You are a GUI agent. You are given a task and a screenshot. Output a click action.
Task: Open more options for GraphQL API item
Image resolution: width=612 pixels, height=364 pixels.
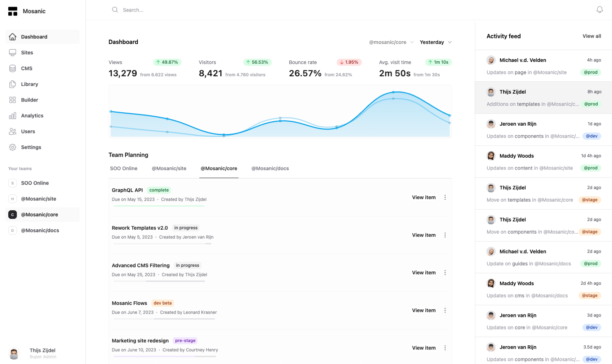(445, 197)
